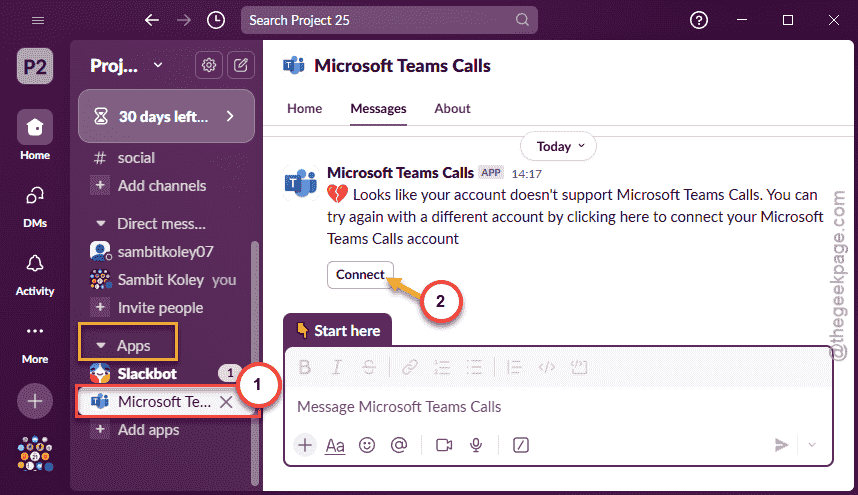Open the history clock icon
Viewport: 858px width, 495px height.
[216, 20]
